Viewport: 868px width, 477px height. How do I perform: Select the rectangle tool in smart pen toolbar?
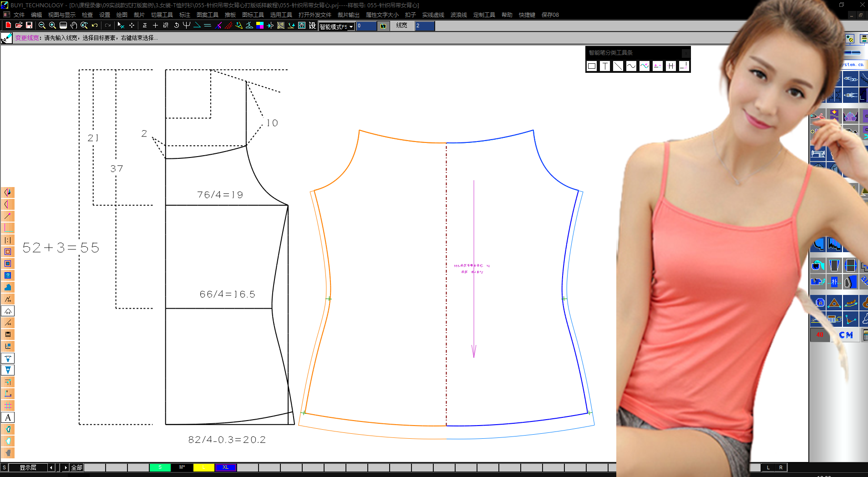[x=592, y=66]
